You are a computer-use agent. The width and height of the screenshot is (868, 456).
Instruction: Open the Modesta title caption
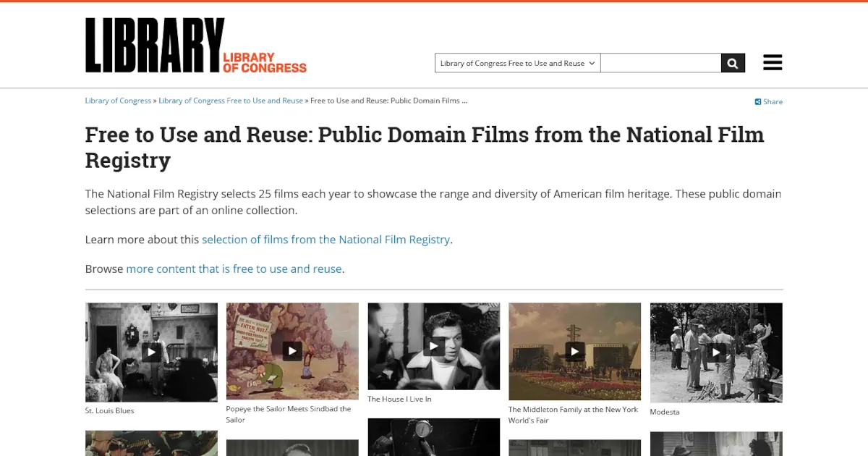pyautogui.click(x=665, y=412)
